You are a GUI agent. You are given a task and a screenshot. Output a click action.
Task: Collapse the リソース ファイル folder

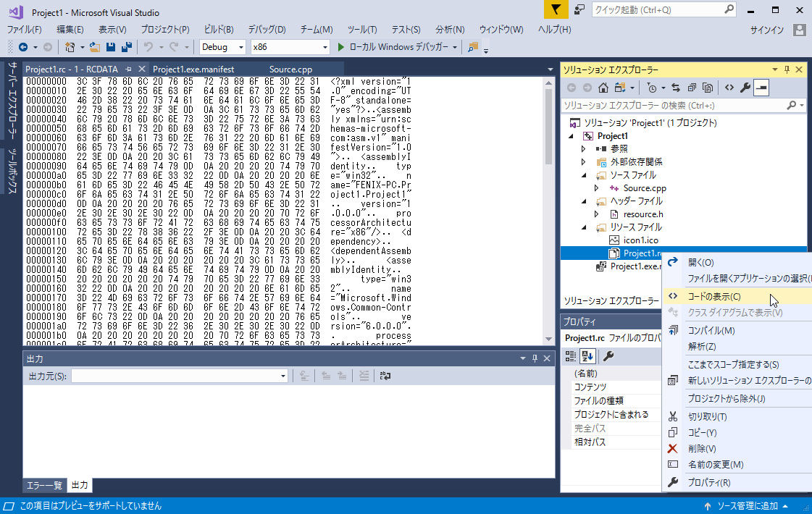584,227
